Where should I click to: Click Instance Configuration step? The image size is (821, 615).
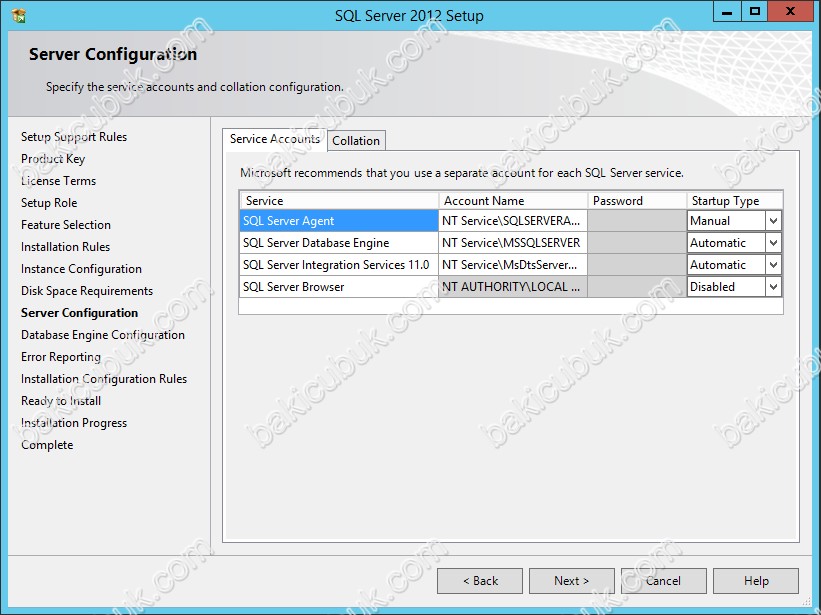(81, 269)
